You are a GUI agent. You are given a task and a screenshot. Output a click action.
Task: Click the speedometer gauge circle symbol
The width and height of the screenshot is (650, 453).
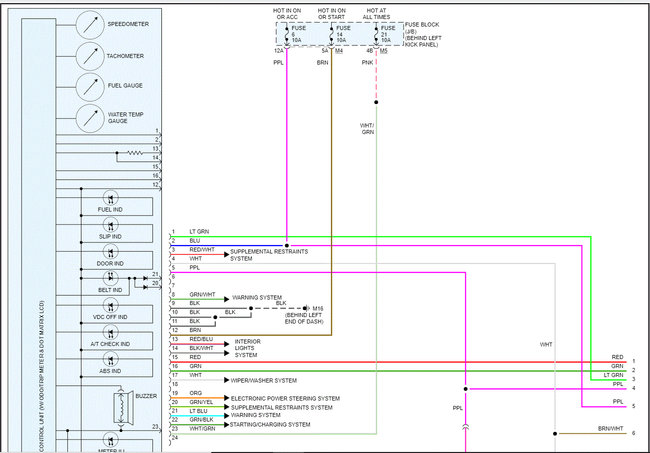coord(90,25)
